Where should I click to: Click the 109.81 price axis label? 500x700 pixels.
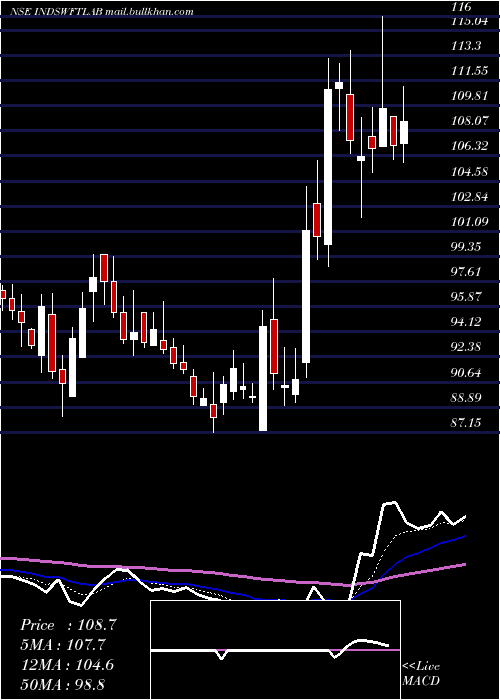[x=469, y=96]
